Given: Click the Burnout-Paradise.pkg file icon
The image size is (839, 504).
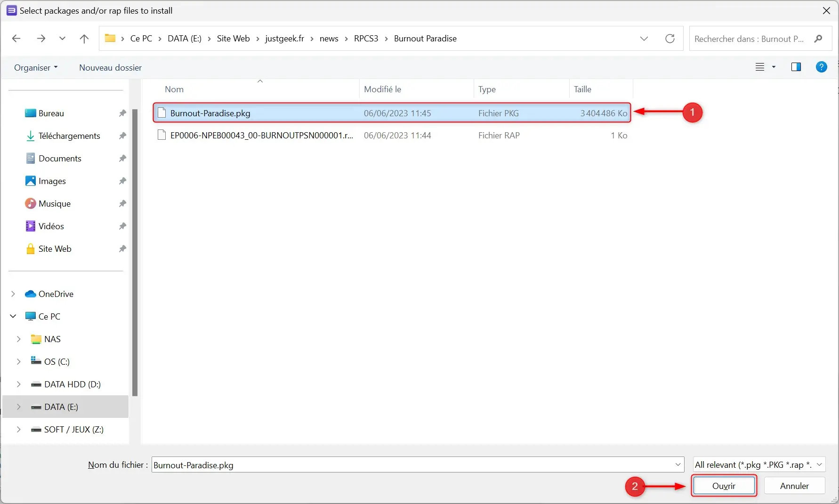Looking at the screenshot, I should (161, 113).
